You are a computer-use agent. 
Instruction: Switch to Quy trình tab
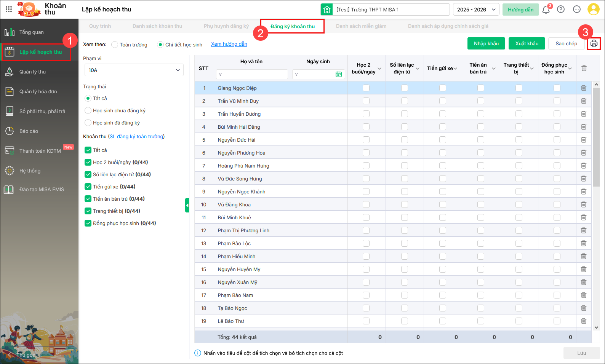(x=100, y=26)
